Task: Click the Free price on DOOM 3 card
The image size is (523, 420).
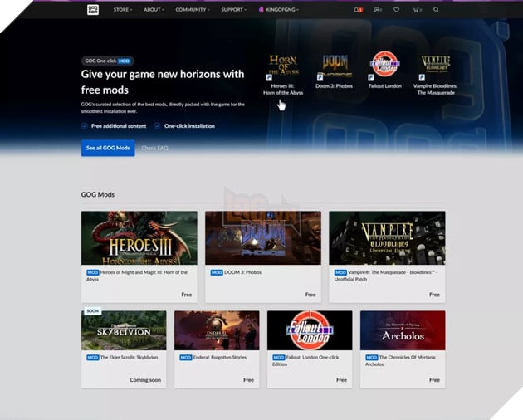Action: tap(310, 295)
